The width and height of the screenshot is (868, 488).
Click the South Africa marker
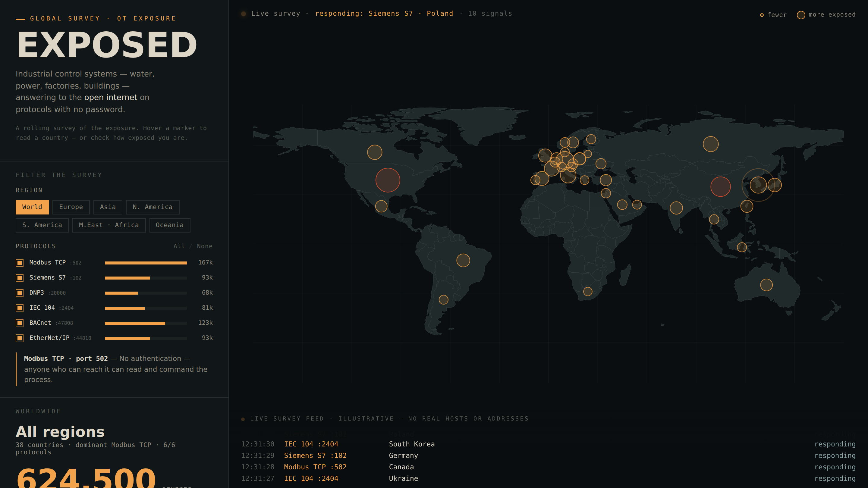(x=588, y=291)
